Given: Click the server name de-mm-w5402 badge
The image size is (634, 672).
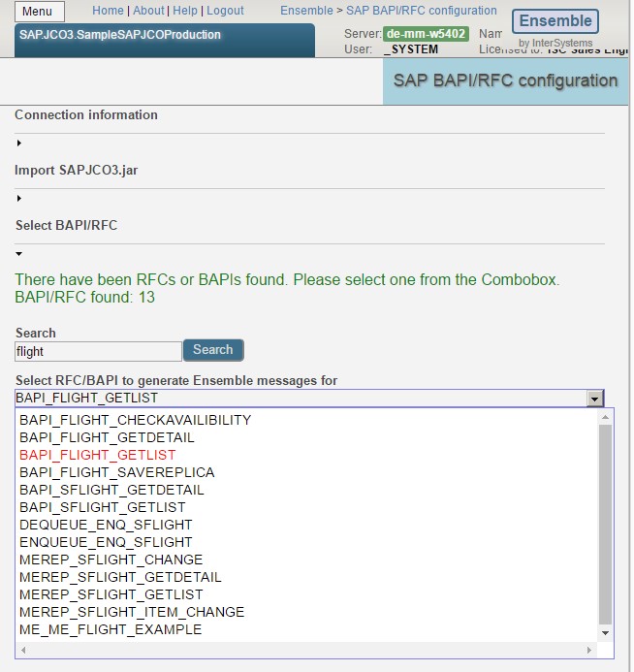Looking at the screenshot, I should pyautogui.click(x=426, y=34).
